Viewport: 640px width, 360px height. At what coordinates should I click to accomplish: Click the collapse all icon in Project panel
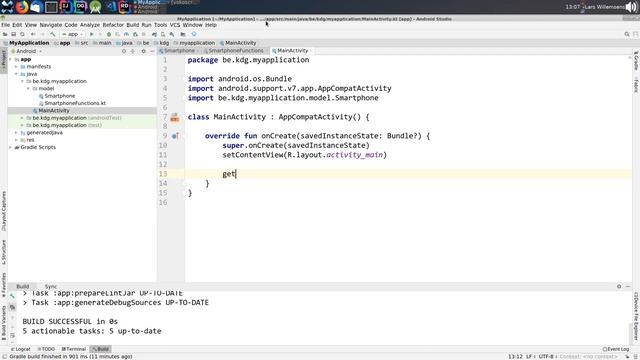point(133,51)
